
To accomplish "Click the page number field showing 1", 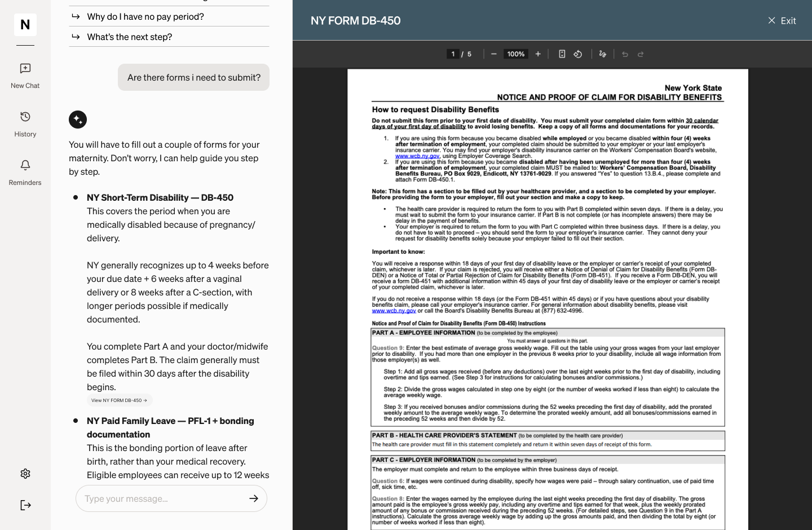I will point(453,54).
